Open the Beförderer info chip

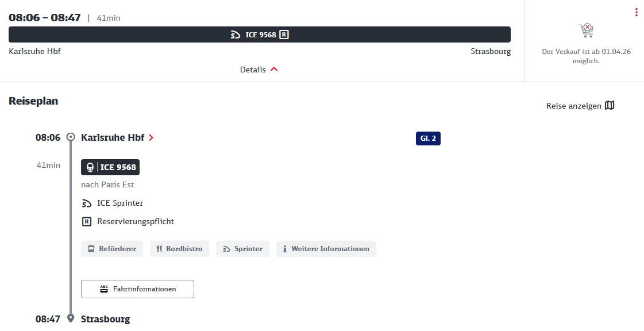pos(111,249)
